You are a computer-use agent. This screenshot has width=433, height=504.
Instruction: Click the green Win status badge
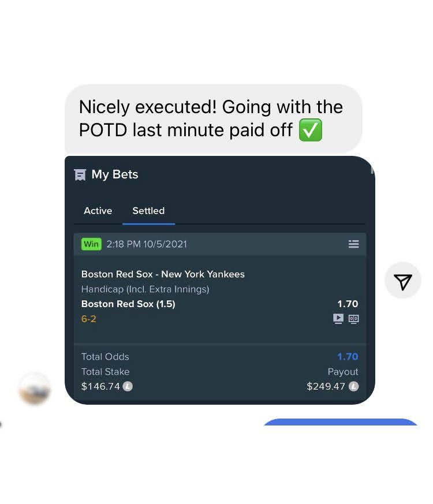[91, 244]
